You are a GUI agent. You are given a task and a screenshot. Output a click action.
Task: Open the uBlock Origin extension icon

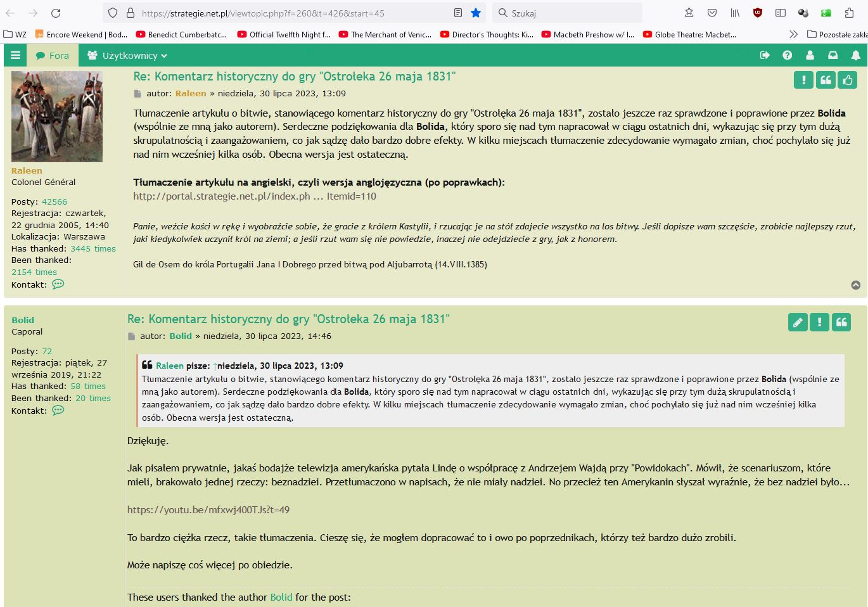click(758, 13)
